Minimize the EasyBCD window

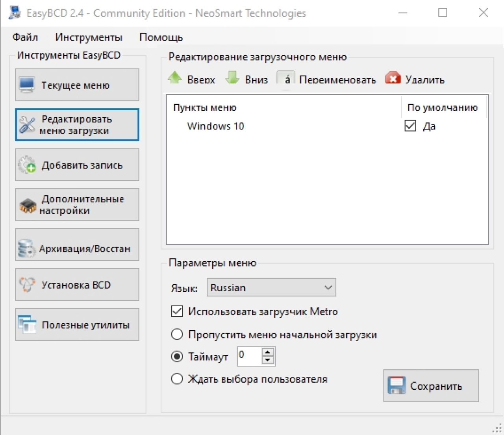(x=403, y=13)
